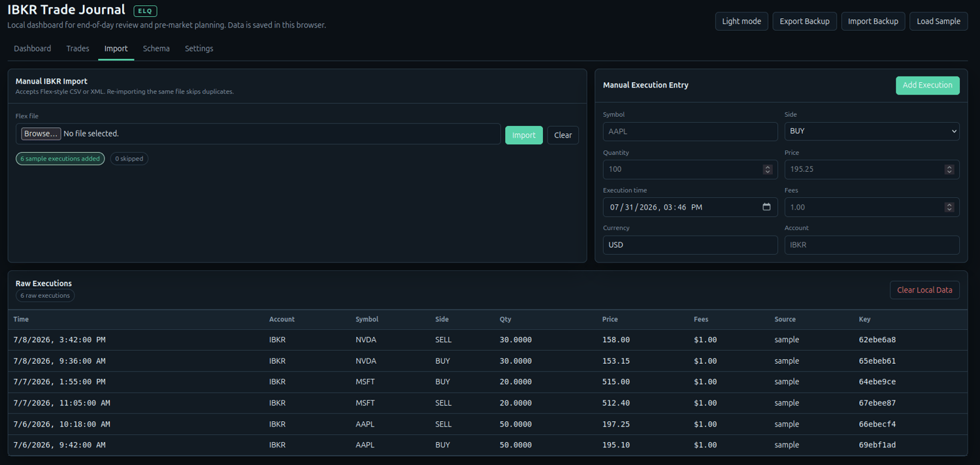Click price 512.40 in MSFT SELL row
Viewport: 980px width, 465px height.
tap(616, 403)
